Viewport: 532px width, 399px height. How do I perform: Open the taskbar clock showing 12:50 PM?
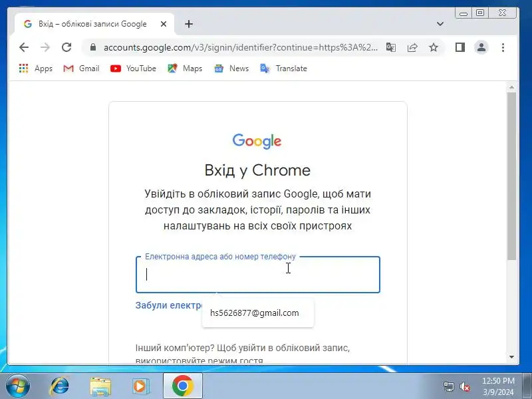[x=498, y=386]
